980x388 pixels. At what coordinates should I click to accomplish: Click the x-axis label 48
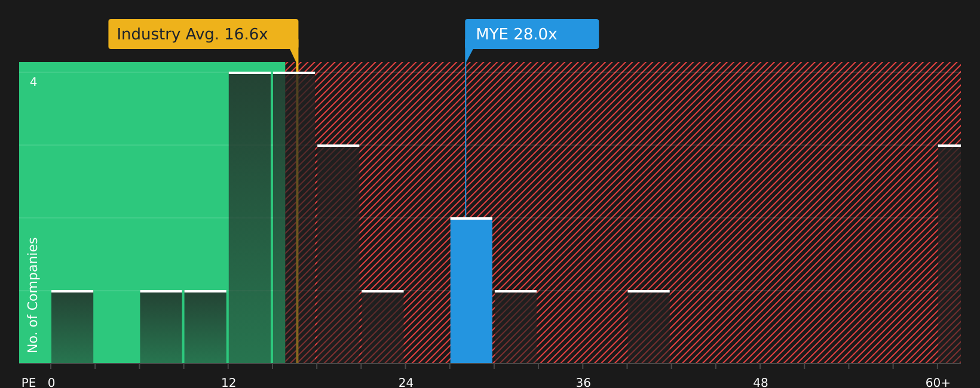coord(761,382)
